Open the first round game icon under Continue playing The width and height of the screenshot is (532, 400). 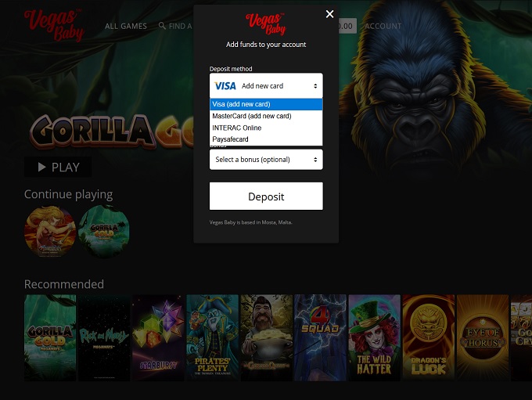[50, 231]
